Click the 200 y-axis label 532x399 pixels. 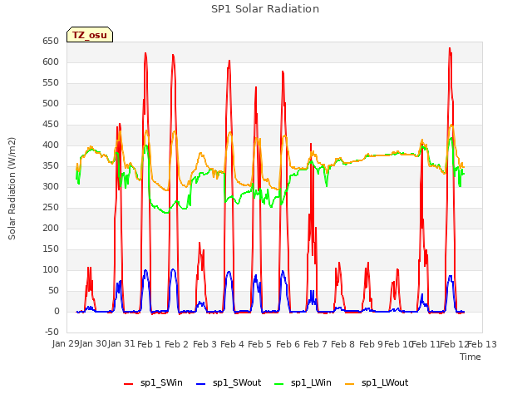click(x=51, y=228)
